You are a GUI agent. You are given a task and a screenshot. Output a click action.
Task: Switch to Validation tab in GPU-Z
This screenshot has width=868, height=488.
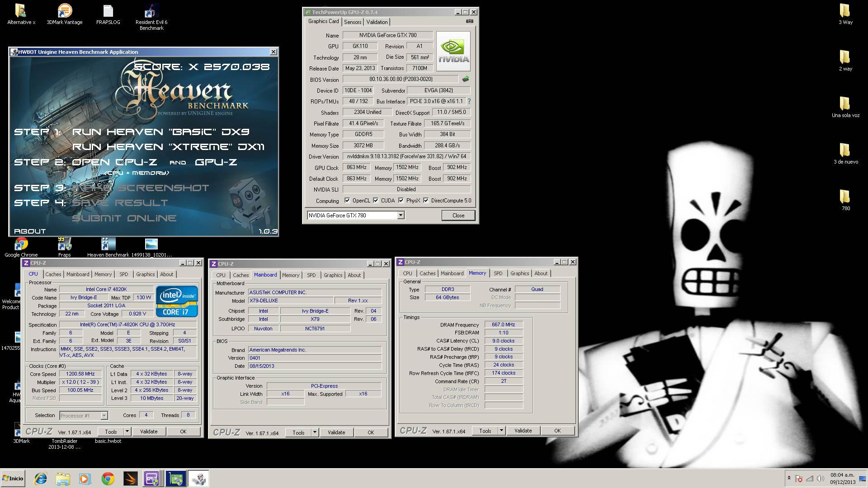(x=377, y=22)
